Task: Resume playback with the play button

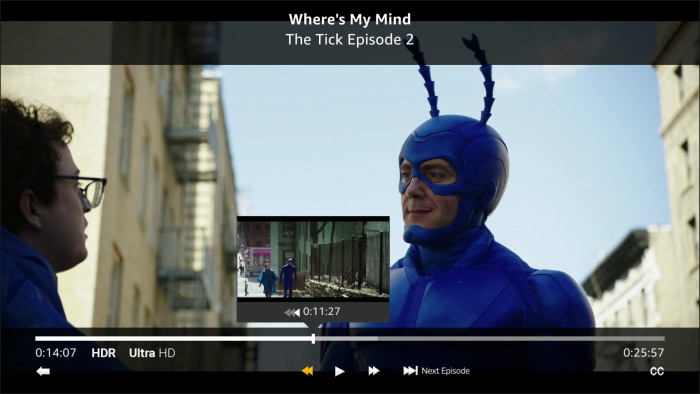Action: (339, 371)
